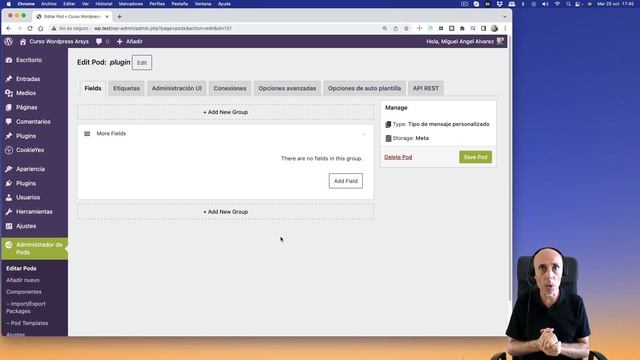The image size is (640, 360).
Task: Open new browser tab with plus
Action: coord(119,17)
